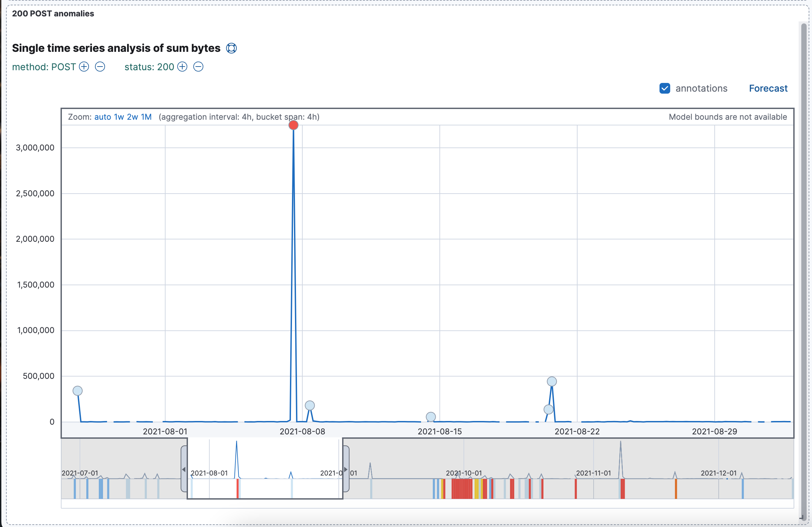Set zoom to 1M
The height and width of the screenshot is (527, 812).
pyautogui.click(x=146, y=117)
